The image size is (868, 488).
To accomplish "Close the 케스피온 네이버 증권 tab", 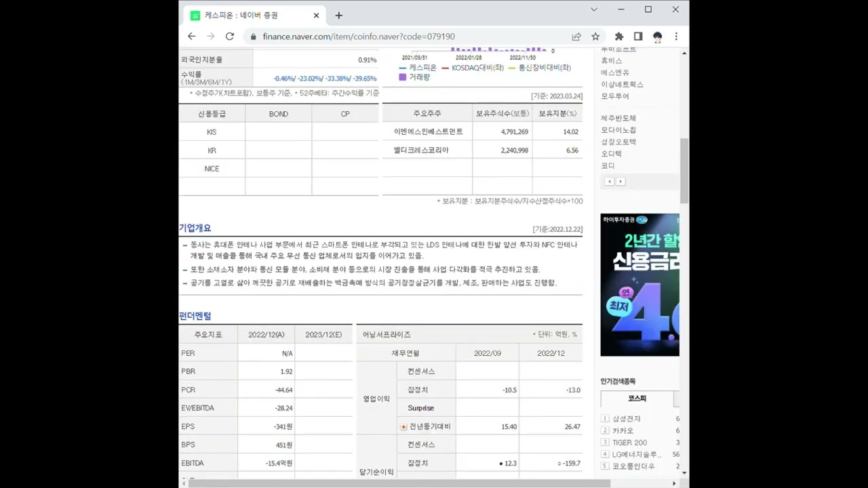I will pos(316,16).
